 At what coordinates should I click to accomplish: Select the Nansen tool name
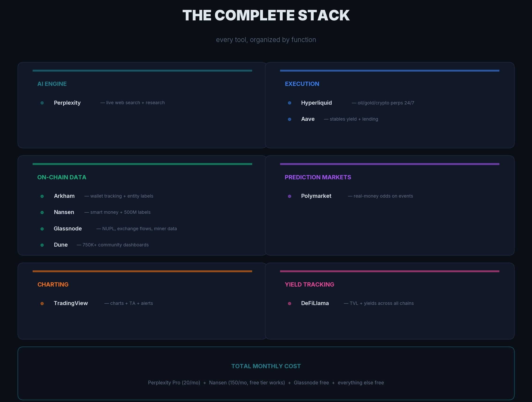tap(64, 212)
